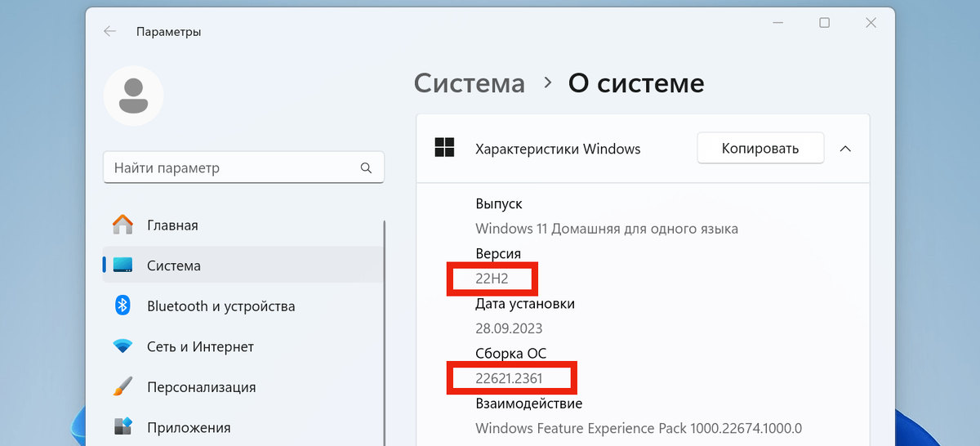Click the Wi-Fi icon for Сеть и Интернет
This screenshot has height=446, width=980.
coord(122,346)
